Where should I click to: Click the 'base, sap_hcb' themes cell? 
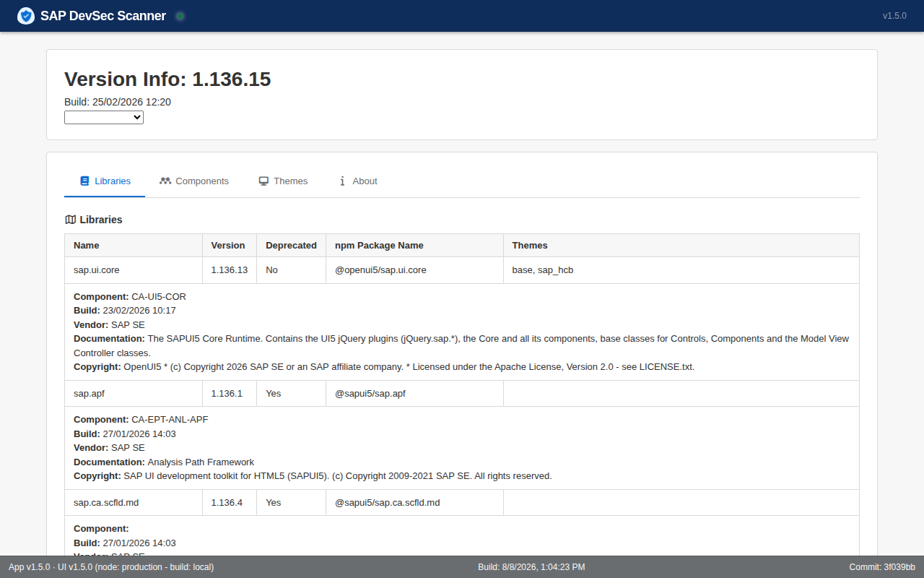pyautogui.click(x=681, y=270)
